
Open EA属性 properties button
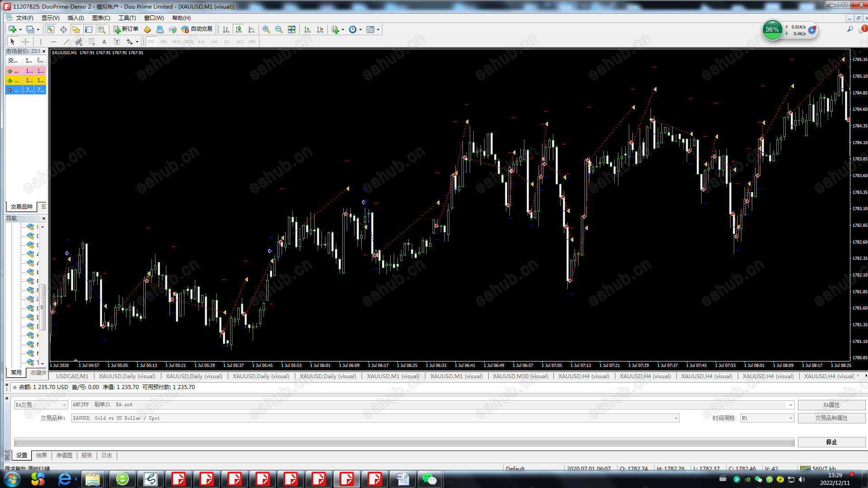click(831, 405)
